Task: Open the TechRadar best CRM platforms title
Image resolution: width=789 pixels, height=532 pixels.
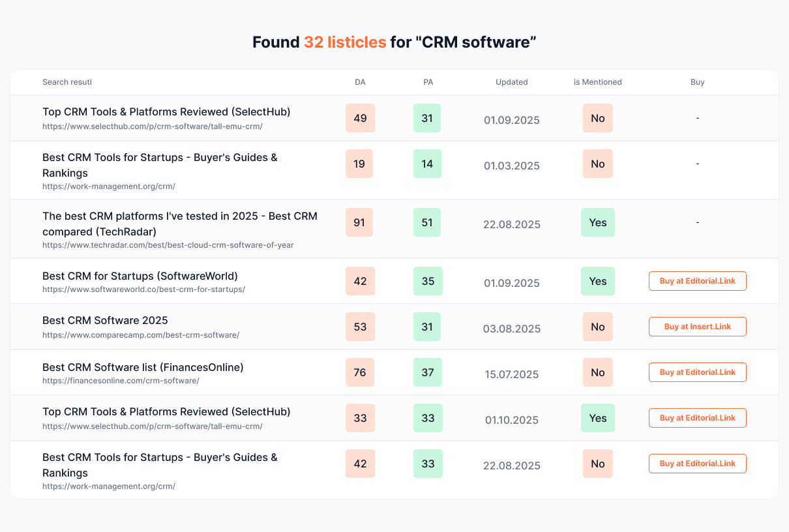Action: (x=179, y=224)
